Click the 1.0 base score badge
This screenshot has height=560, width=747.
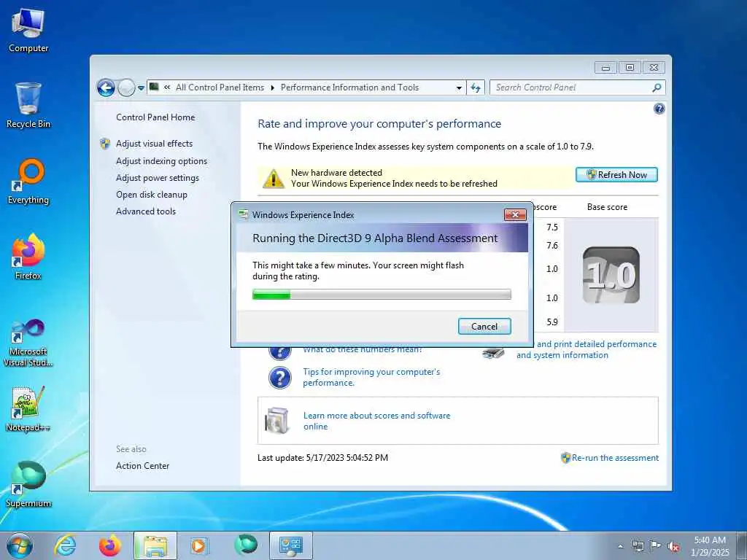(x=611, y=275)
